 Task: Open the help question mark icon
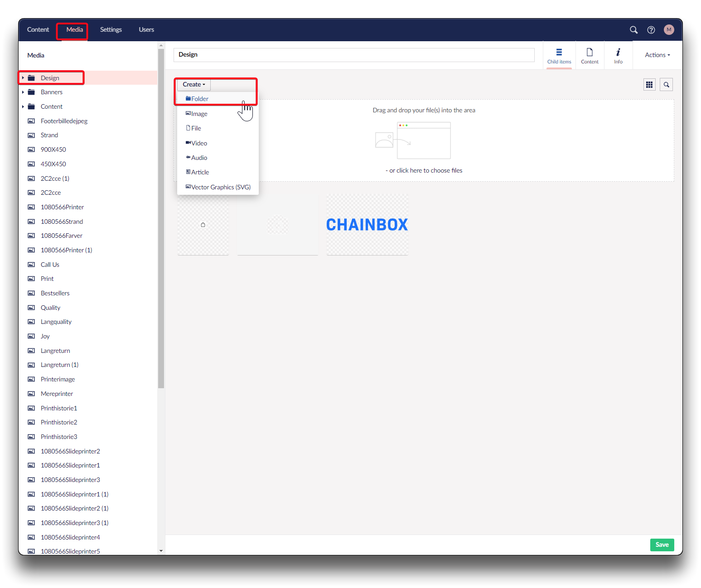pyautogui.click(x=651, y=30)
